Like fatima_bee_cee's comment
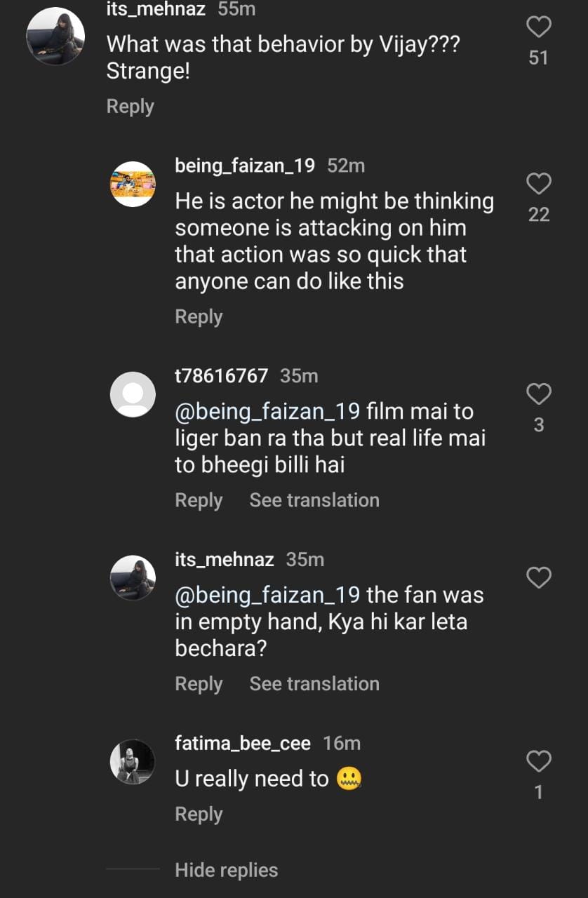This screenshot has height=898, width=588. pyautogui.click(x=538, y=762)
